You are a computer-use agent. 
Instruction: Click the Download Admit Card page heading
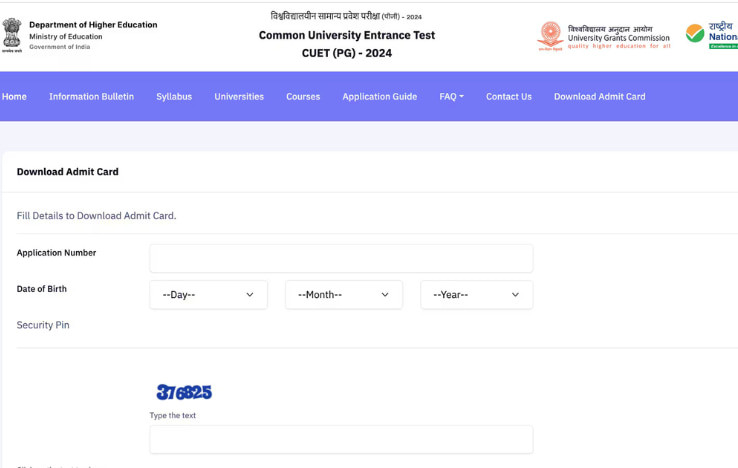(68, 172)
